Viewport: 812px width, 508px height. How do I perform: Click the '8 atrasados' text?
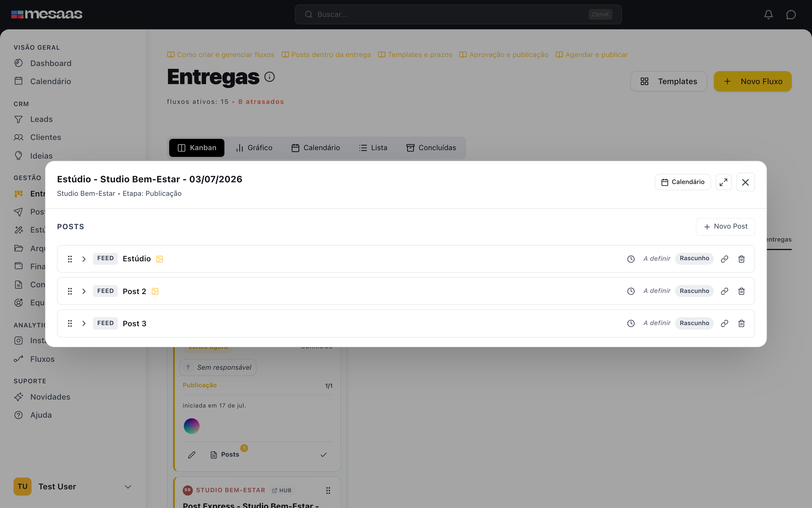(x=261, y=102)
